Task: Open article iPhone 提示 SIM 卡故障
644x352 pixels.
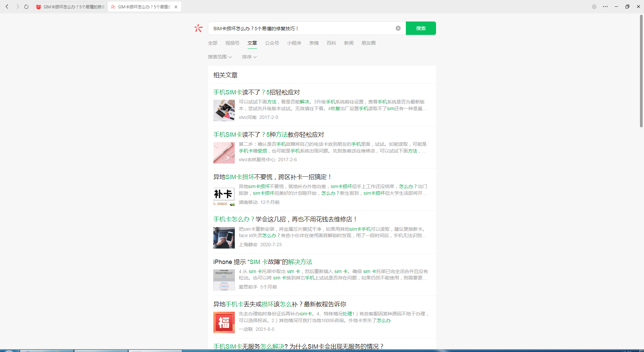Action: tap(263, 262)
